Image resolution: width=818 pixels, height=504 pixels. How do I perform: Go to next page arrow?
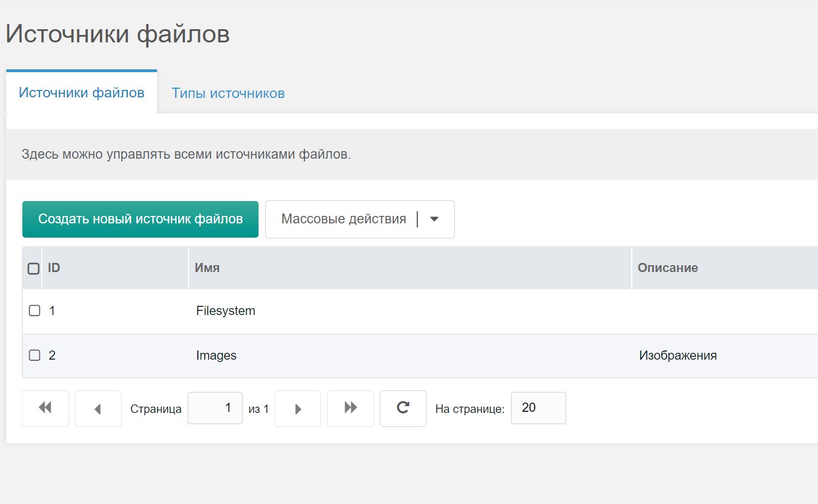tap(298, 408)
